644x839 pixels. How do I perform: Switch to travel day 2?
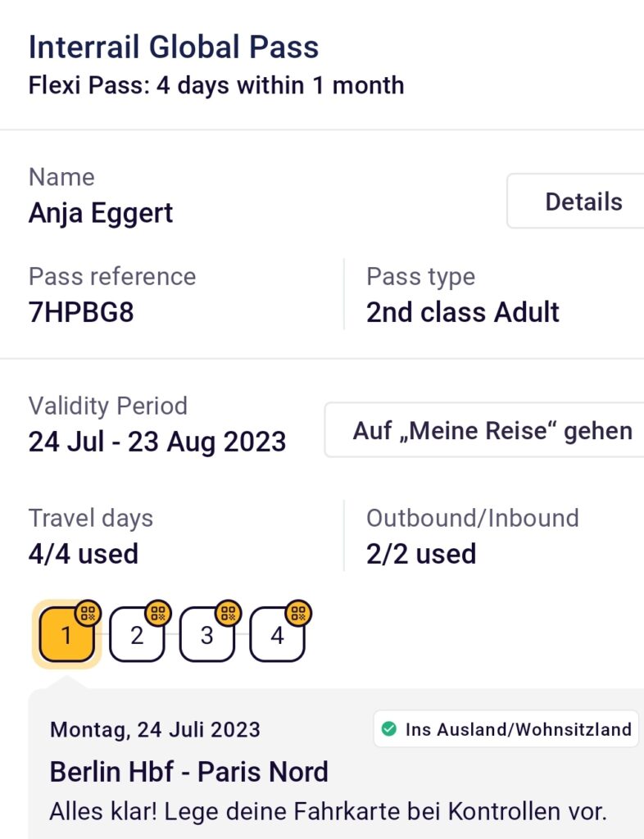coord(136,636)
